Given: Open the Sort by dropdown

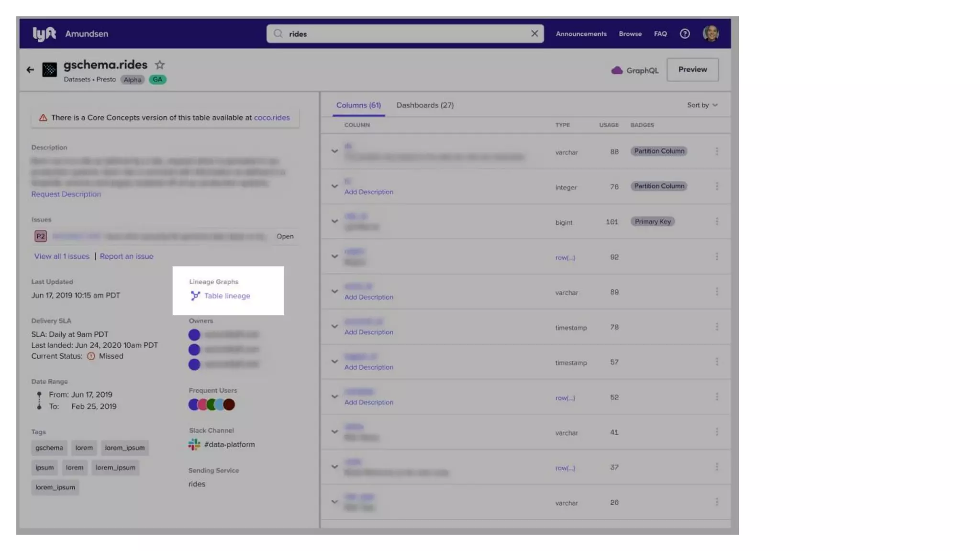Looking at the screenshot, I should [702, 105].
